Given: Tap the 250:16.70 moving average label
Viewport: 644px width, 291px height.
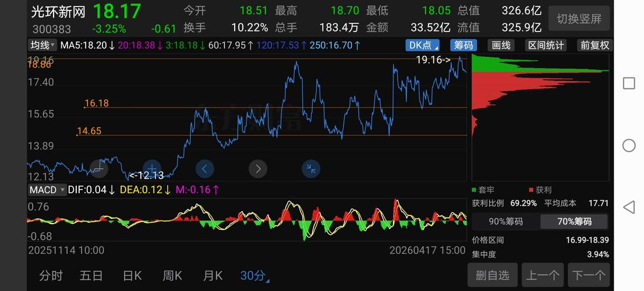Looking at the screenshot, I should point(335,45).
